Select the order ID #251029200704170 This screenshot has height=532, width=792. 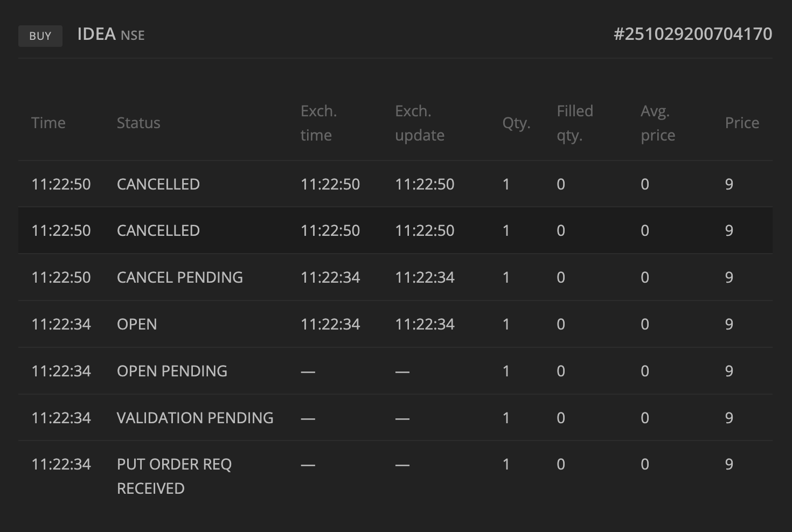pyautogui.click(x=693, y=34)
